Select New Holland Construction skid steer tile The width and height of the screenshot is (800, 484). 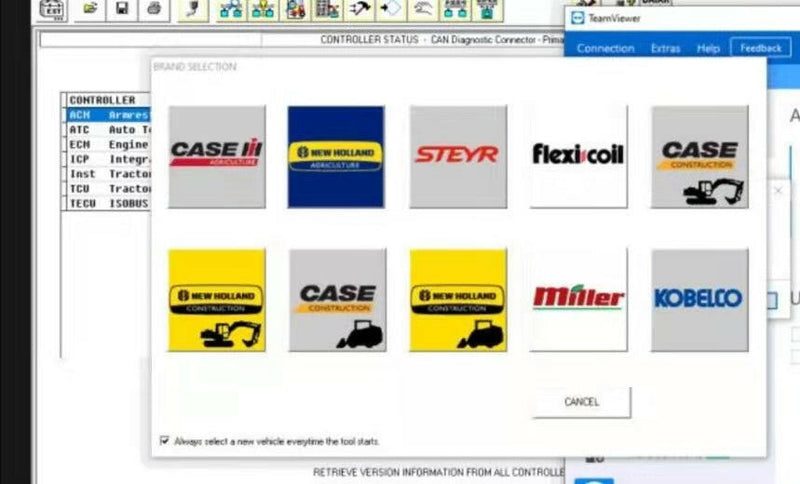pos(458,300)
